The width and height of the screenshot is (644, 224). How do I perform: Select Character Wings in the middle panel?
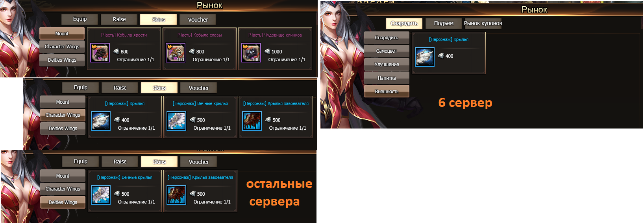click(x=63, y=115)
